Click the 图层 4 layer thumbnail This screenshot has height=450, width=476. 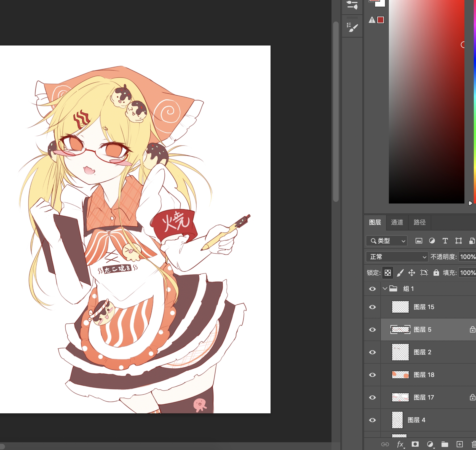pyautogui.click(x=397, y=420)
